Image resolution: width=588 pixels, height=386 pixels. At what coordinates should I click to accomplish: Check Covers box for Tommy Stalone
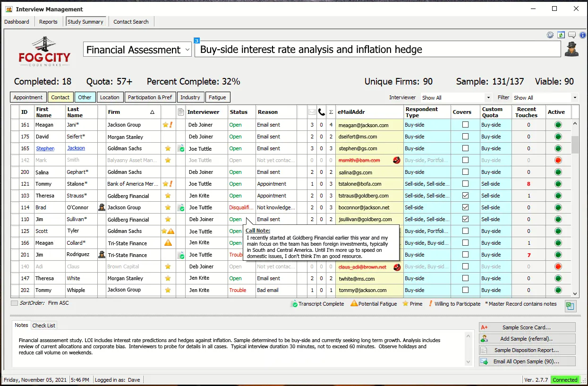coord(465,184)
